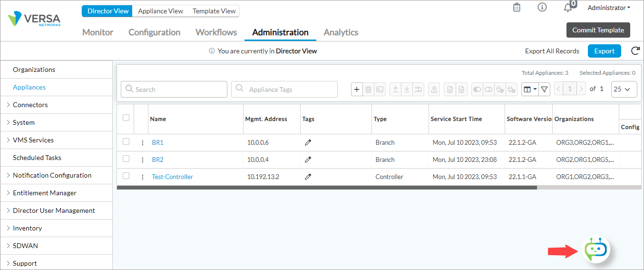
Task: Toggle the select-all header checkbox
Action: 126,118
